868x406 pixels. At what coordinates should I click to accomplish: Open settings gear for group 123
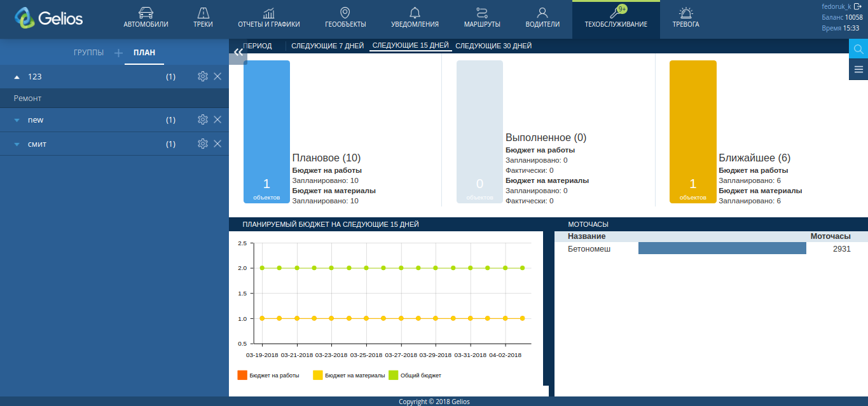click(203, 76)
